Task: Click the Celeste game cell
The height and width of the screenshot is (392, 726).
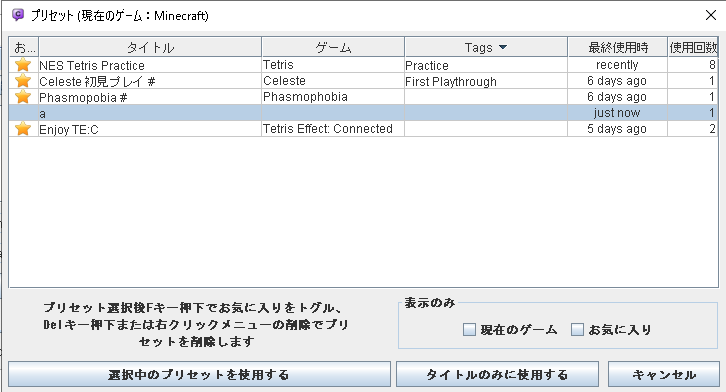Action: [333, 81]
